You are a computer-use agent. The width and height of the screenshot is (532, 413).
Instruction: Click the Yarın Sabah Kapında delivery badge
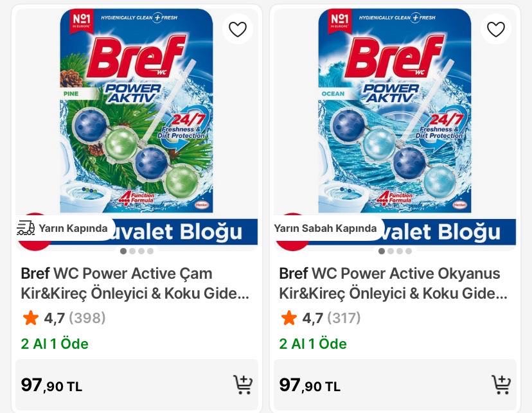click(x=325, y=228)
